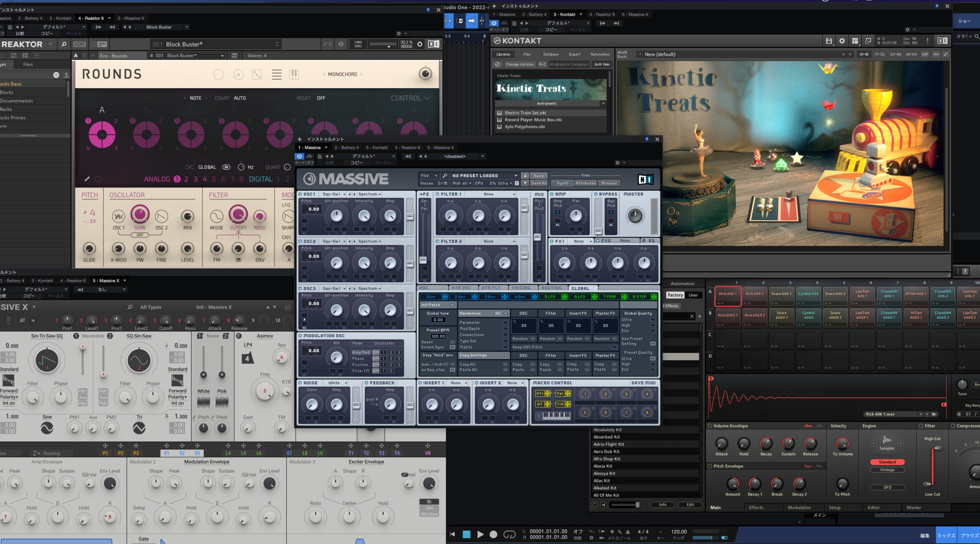980x544 pixels.
Task: Click the Massive Master volume knob
Action: [x=635, y=216]
